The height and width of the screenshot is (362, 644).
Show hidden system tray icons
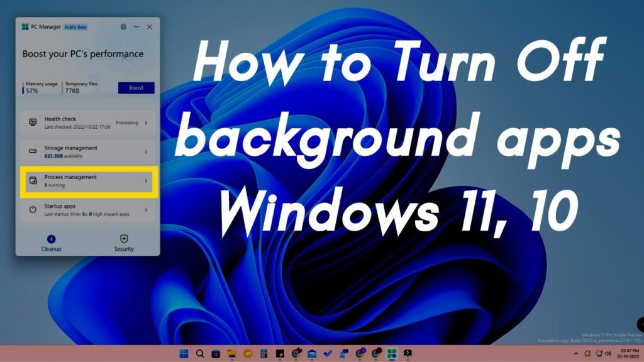click(x=576, y=354)
